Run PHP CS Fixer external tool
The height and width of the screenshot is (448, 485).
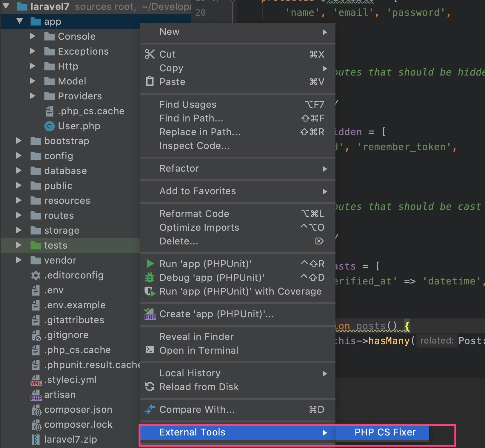click(x=382, y=432)
